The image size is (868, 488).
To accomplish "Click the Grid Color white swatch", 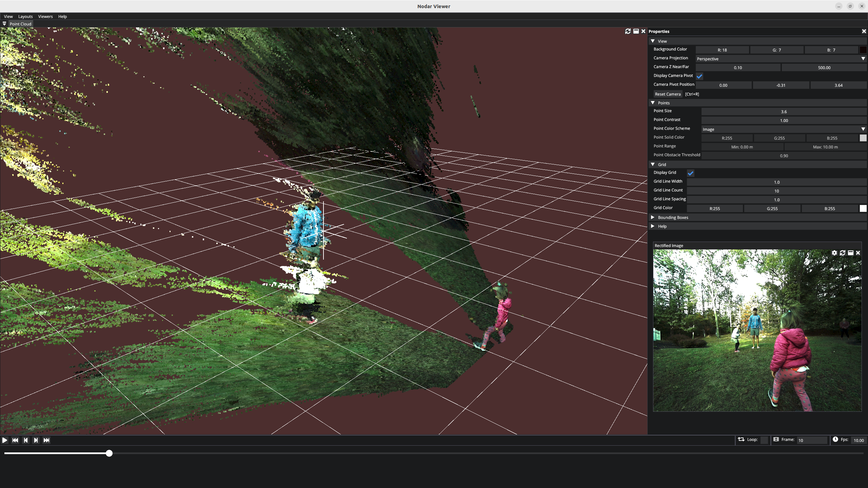I will 863,208.
